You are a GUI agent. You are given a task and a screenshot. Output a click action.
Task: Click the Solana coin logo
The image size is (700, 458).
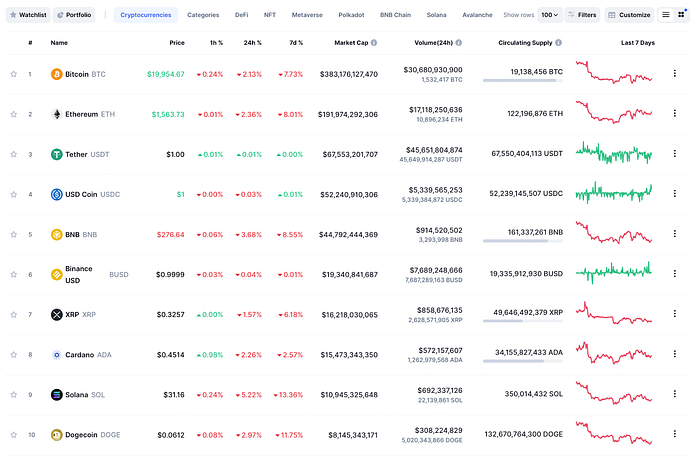(56, 395)
